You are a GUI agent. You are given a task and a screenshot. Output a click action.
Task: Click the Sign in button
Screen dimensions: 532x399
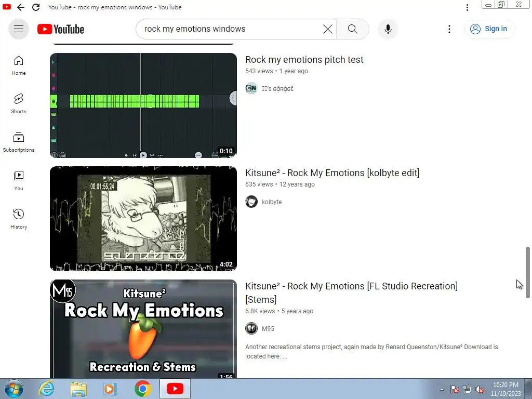tap(489, 29)
